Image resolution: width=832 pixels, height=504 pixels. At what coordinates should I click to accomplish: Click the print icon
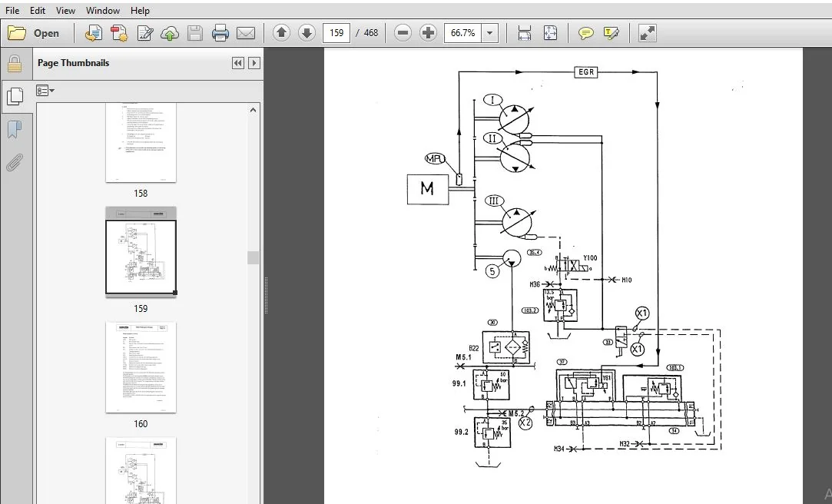[220, 33]
